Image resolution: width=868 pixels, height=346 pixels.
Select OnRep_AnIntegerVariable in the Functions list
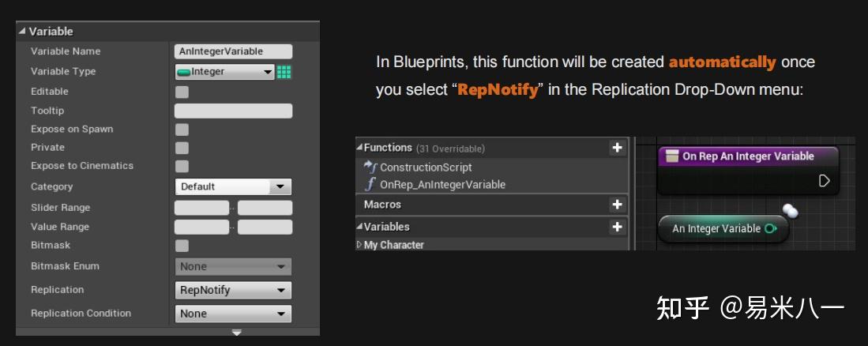click(x=442, y=185)
